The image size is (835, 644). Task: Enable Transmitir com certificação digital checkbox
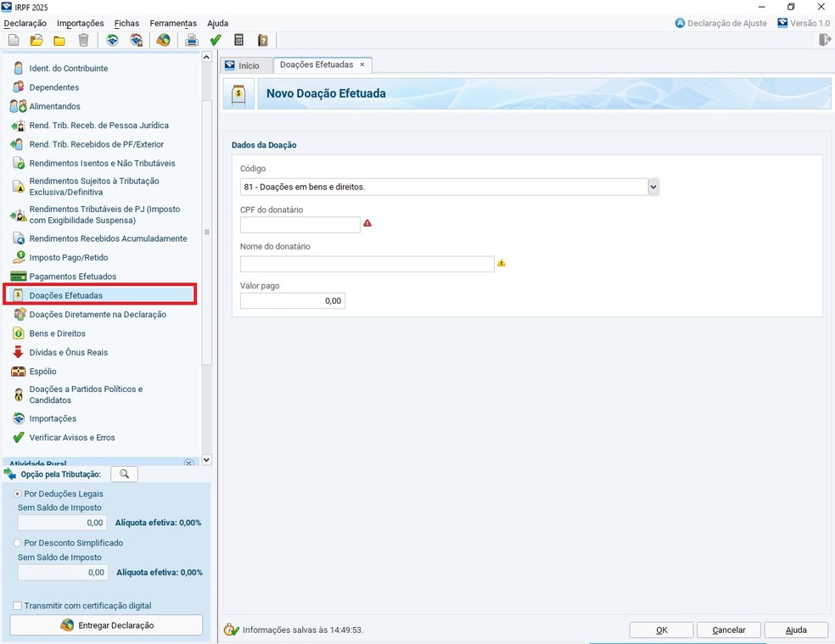coord(18,606)
